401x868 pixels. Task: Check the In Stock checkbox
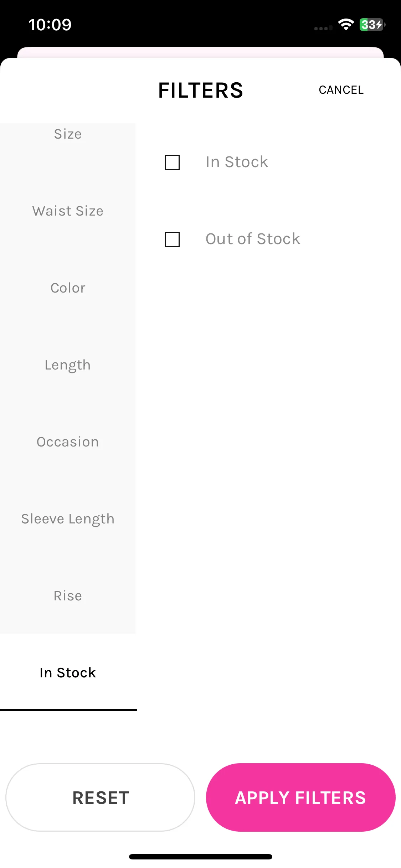(x=172, y=162)
